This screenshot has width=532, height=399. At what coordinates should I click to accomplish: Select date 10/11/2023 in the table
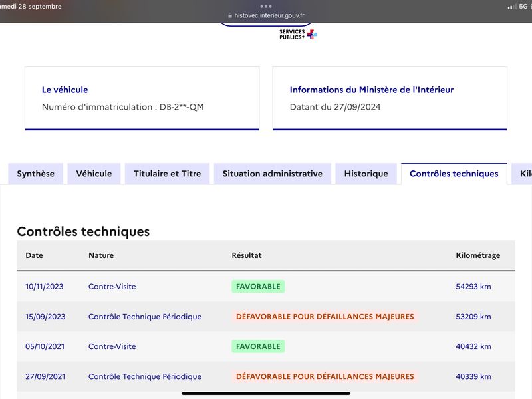point(45,287)
